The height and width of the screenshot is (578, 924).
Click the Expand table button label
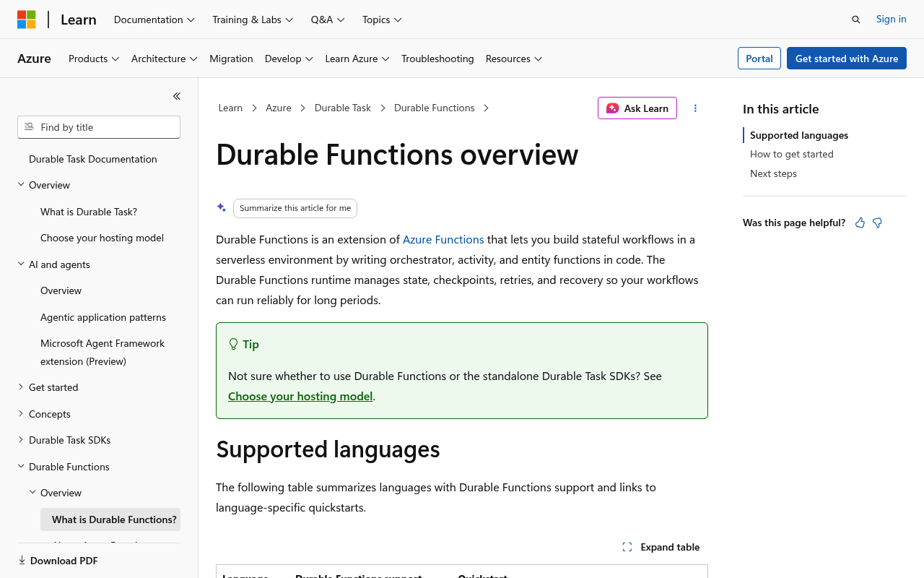670,547
